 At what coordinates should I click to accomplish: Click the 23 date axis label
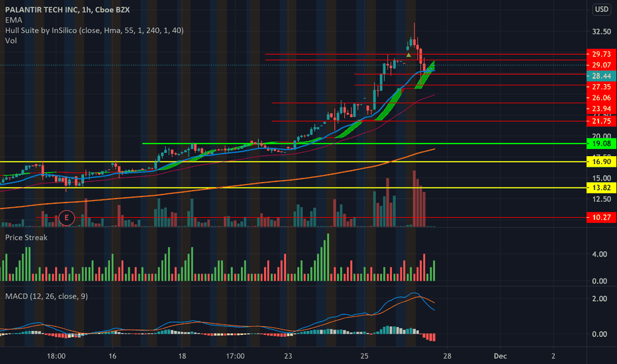click(288, 356)
